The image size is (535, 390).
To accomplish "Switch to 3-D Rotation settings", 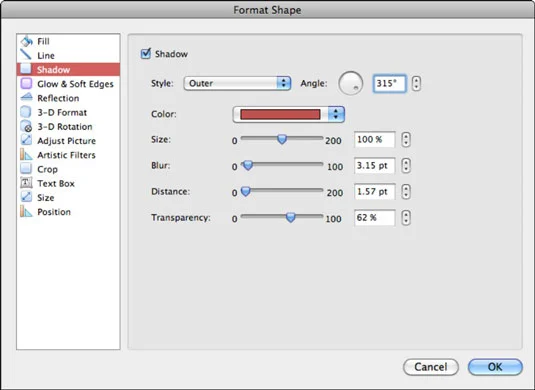I will (68, 127).
